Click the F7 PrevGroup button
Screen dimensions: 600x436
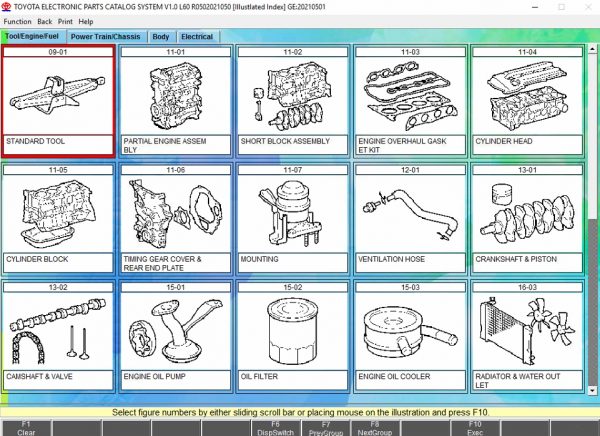(x=326, y=428)
